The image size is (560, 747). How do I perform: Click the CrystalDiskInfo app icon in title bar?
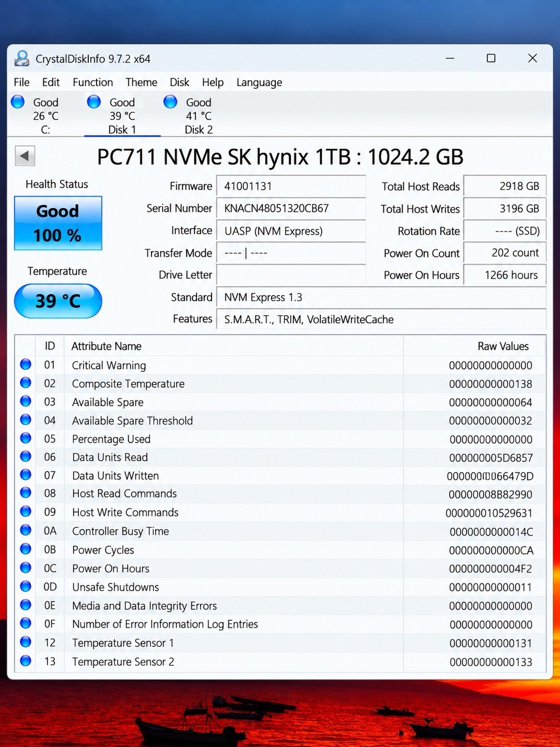[22, 58]
